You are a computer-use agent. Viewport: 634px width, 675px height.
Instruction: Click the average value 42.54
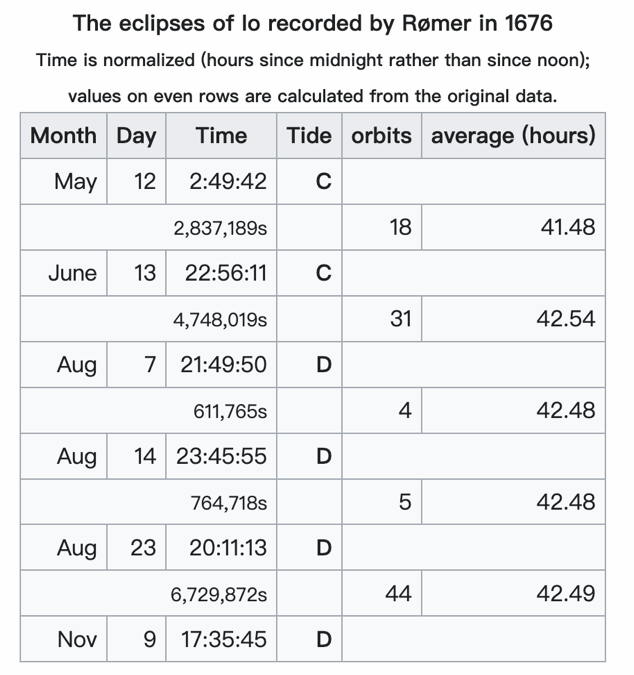click(567, 319)
